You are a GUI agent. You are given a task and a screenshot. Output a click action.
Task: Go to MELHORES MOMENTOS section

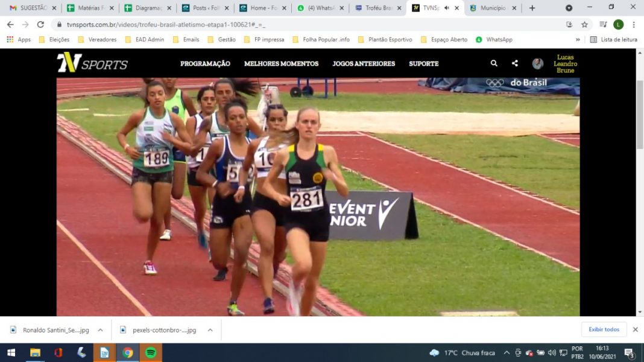click(281, 63)
